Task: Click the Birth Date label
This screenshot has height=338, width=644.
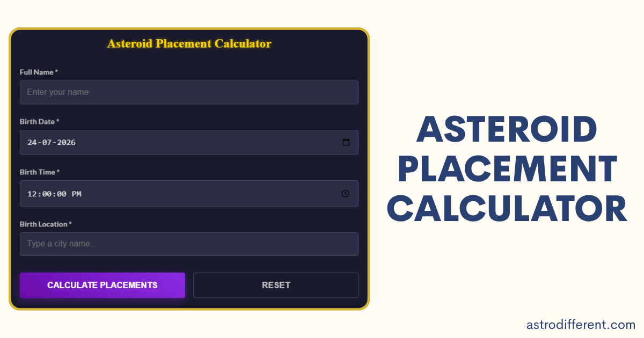Action: (40, 122)
